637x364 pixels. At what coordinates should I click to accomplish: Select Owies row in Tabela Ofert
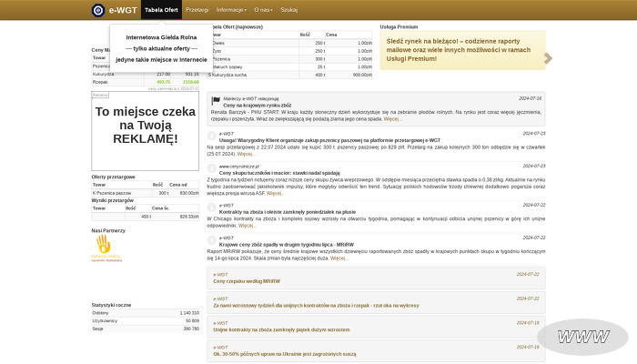point(289,43)
